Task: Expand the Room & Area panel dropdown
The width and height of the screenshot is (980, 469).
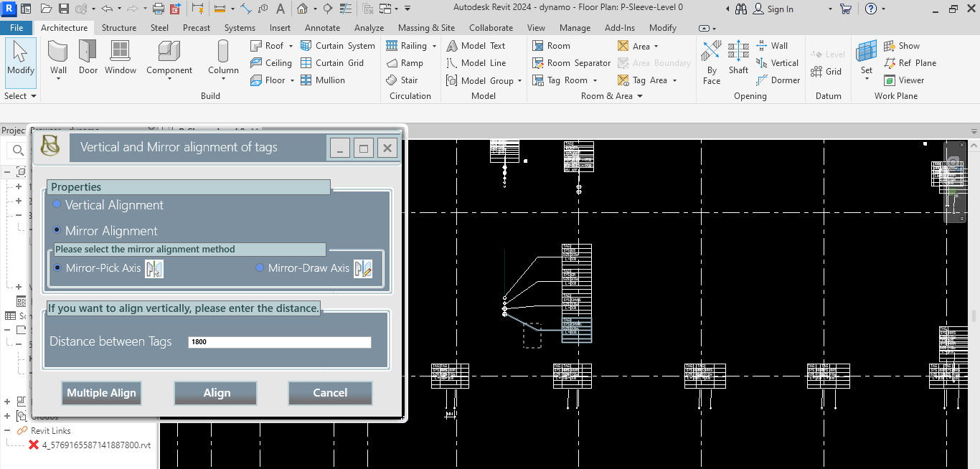Action: (x=639, y=96)
